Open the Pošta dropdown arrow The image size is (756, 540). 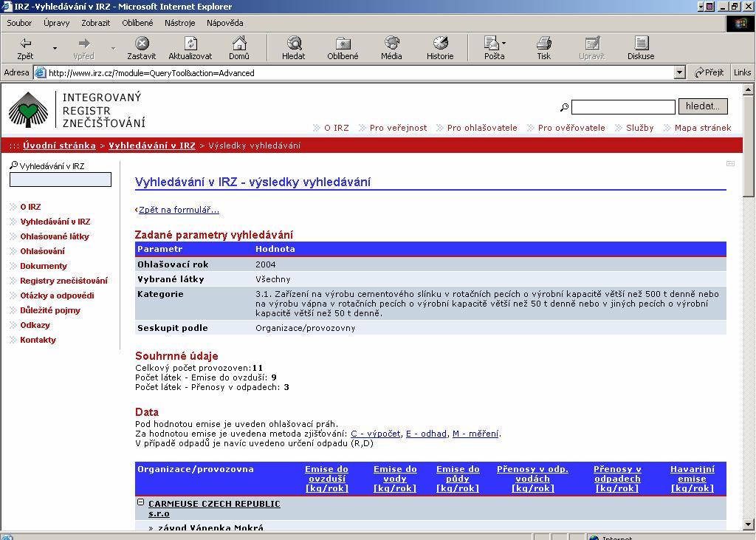(x=504, y=44)
